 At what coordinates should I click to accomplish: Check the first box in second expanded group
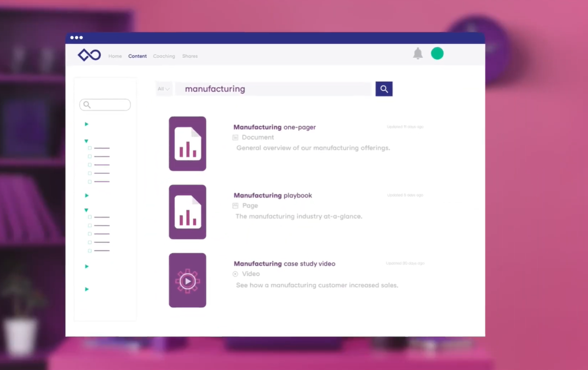coord(90,217)
